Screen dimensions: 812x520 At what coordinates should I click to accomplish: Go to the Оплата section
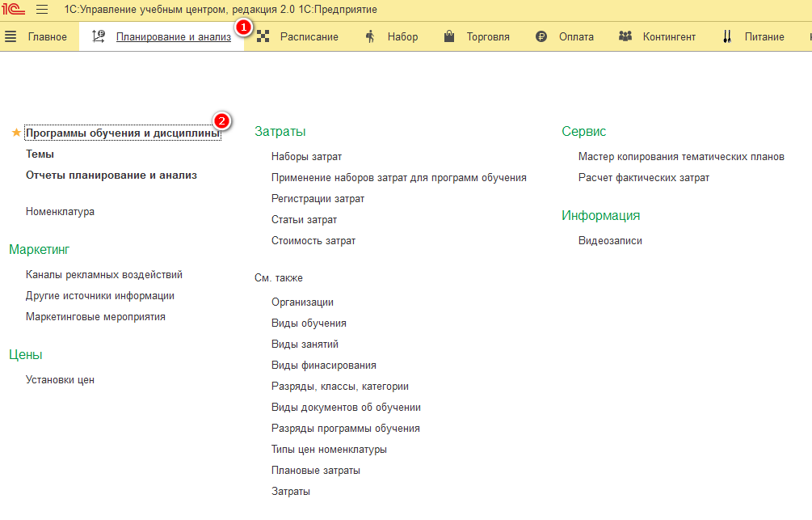click(576, 37)
